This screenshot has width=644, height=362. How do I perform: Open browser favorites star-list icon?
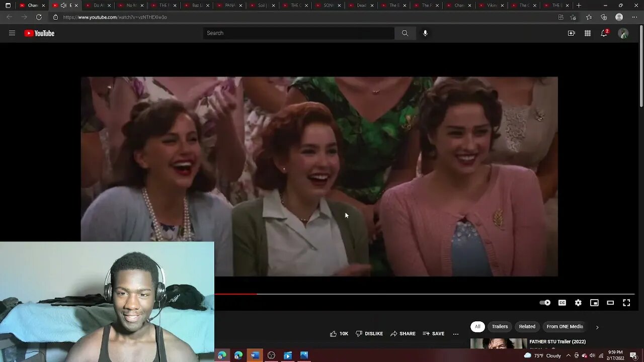pos(589,17)
